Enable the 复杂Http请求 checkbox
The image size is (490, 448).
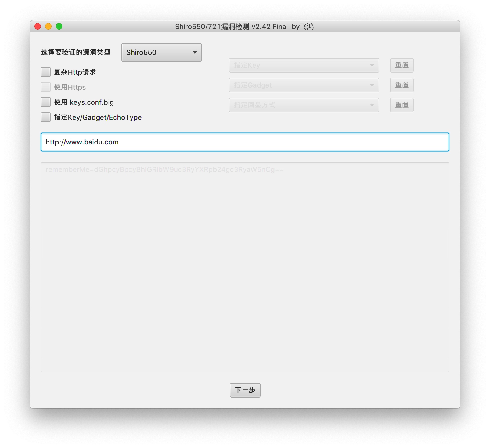click(x=46, y=72)
